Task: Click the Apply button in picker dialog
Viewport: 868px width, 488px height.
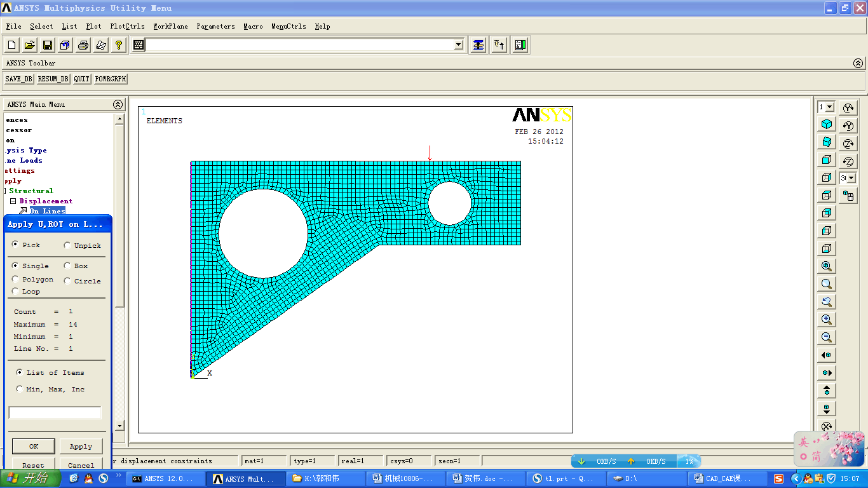Action: click(x=81, y=446)
